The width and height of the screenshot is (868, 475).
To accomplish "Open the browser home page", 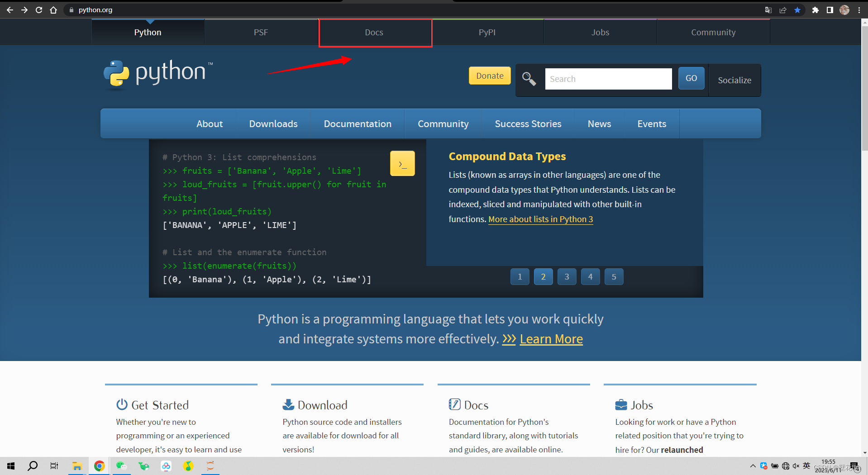I will 53,10.
